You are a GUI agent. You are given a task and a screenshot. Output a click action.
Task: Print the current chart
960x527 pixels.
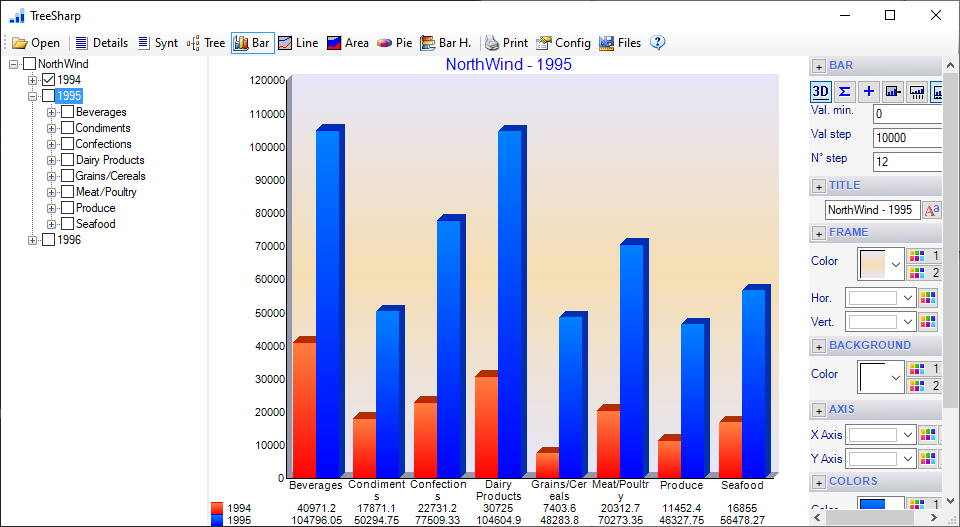[506, 43]
